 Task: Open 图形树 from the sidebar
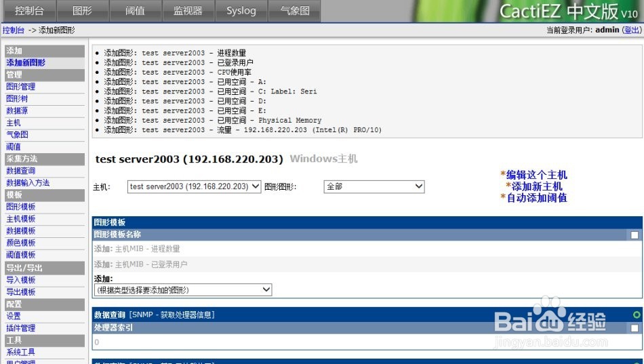17,98
